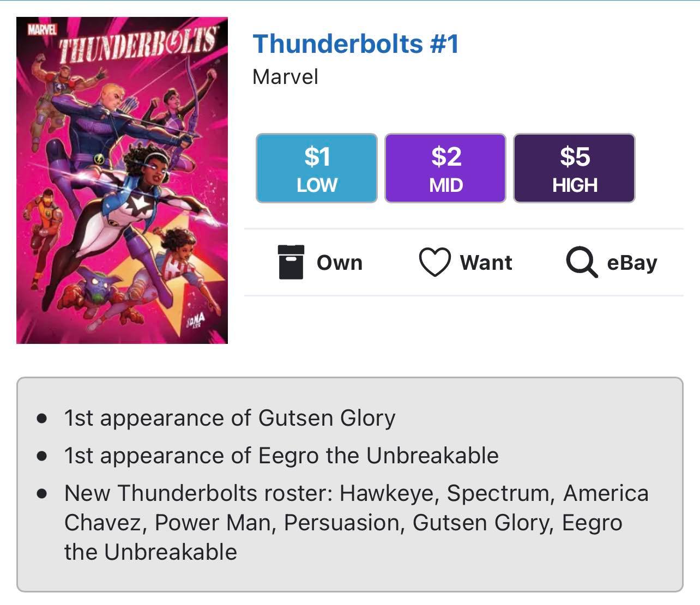Click the lightning bolt on the comic cover

[x=100, y=158]
